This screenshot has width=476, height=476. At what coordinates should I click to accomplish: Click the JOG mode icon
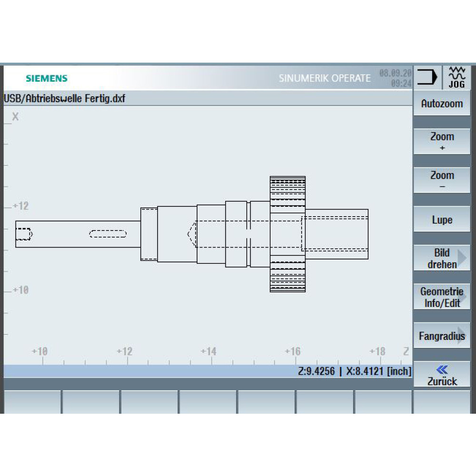click(x=457, y=78)
